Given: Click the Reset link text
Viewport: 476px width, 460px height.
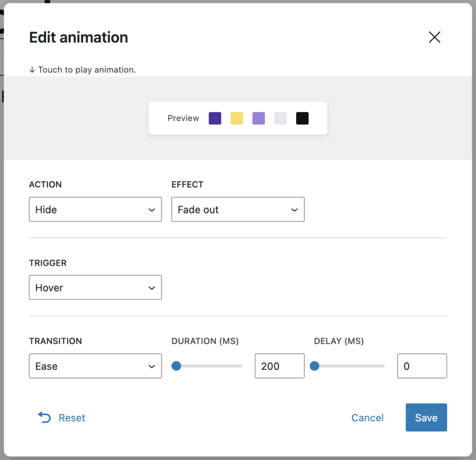Looking at the screenshot, I should point(72,418).
